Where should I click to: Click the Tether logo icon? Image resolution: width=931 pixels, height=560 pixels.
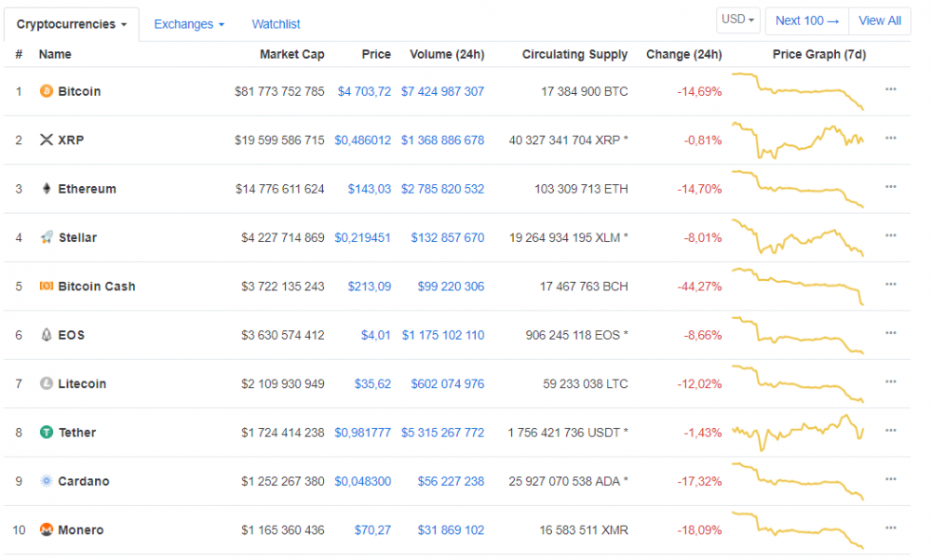pos(47,432)
